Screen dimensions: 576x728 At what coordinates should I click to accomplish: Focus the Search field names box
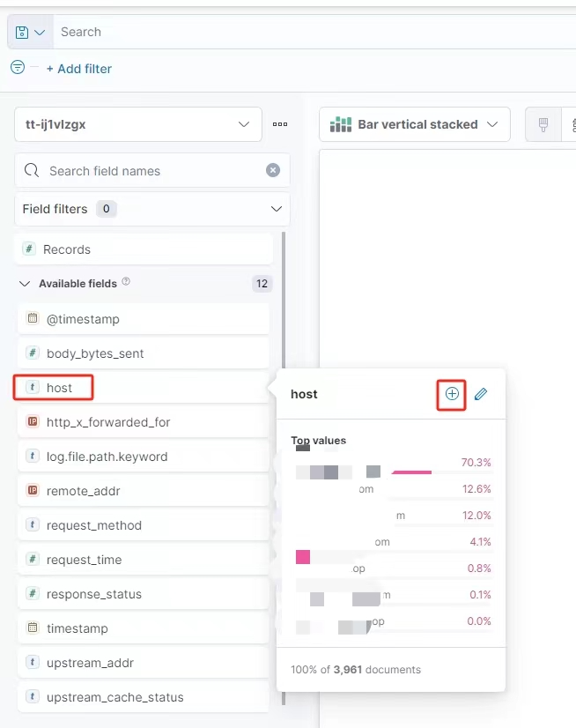[150, 171]
